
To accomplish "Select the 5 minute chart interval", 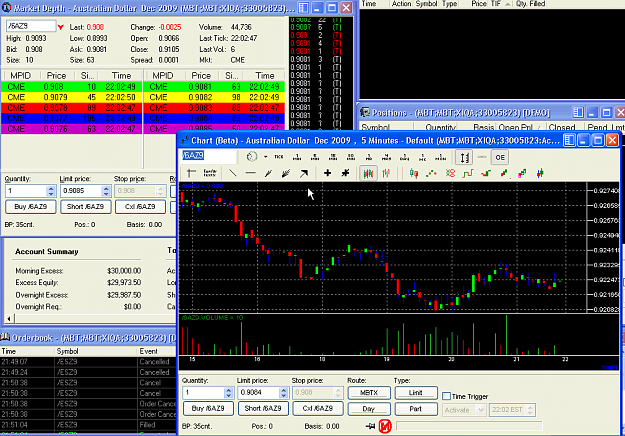I will click(315, 157).
